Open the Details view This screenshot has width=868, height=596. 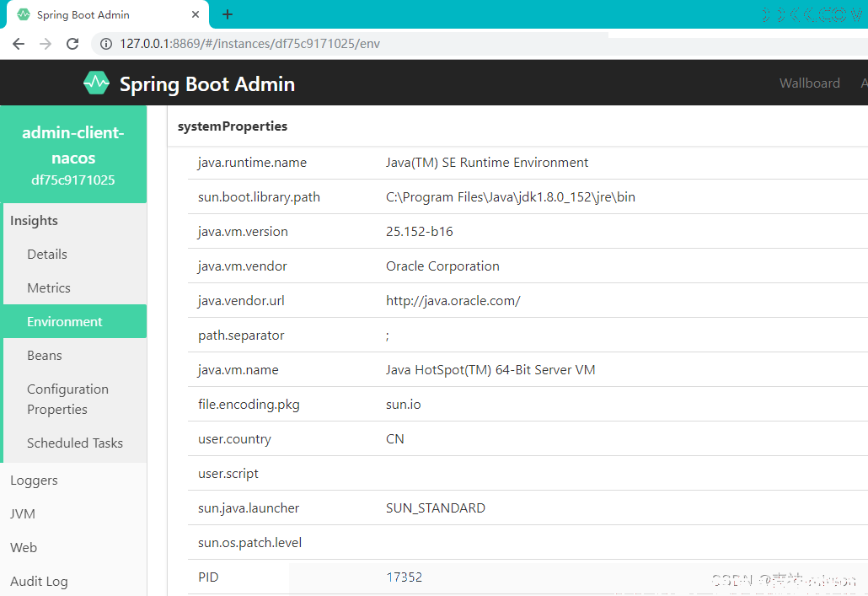click(x=47, y=255)
